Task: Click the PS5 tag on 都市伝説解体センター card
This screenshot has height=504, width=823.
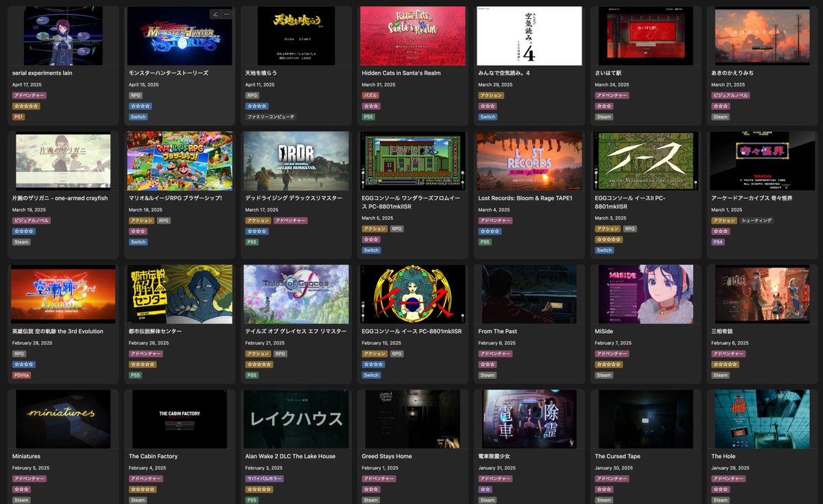Action: click(135, 375)
